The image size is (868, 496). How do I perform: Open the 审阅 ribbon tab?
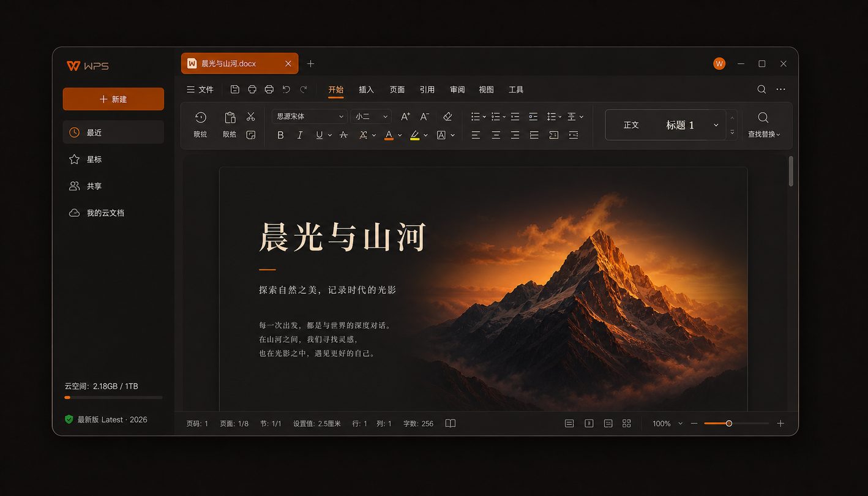point(457,89)
